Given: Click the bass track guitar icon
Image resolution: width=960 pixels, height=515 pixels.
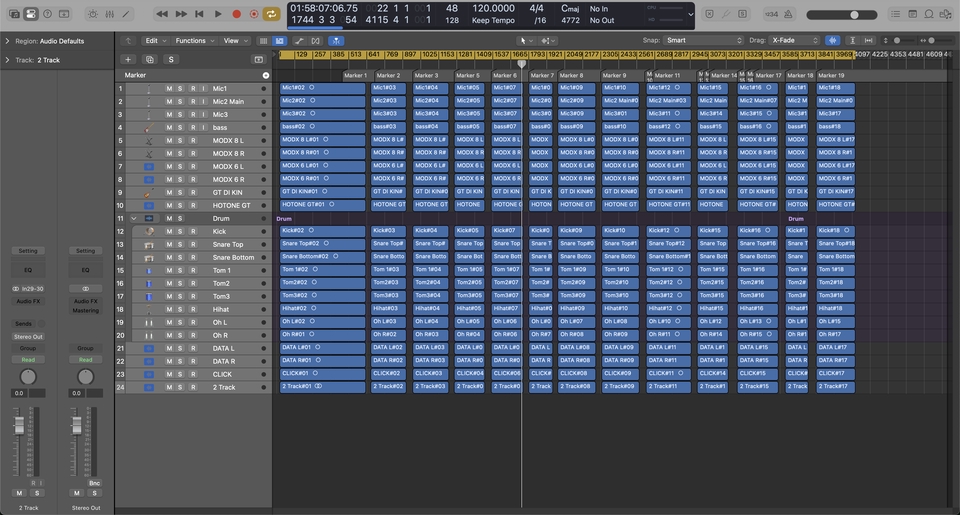Looking at the screenshot, I should pos(149,128).
